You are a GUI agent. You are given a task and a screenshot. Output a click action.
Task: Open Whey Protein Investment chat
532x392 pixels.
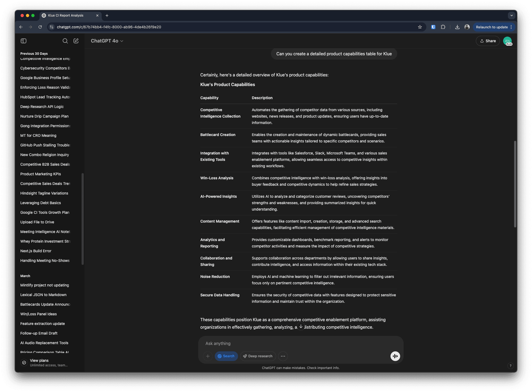[x=45, y=241]
